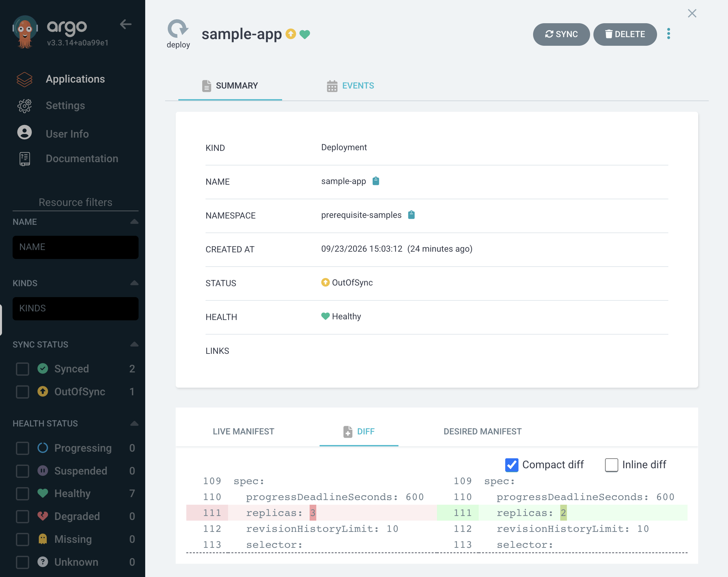Click the SYNC button
Viewport: 728px width, 577px height.
click(x=561, y=34)
